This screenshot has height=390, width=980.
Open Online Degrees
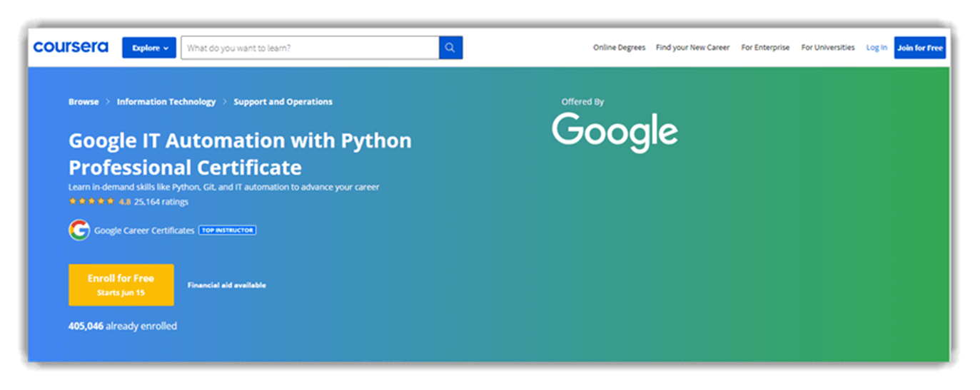[619, 48]
